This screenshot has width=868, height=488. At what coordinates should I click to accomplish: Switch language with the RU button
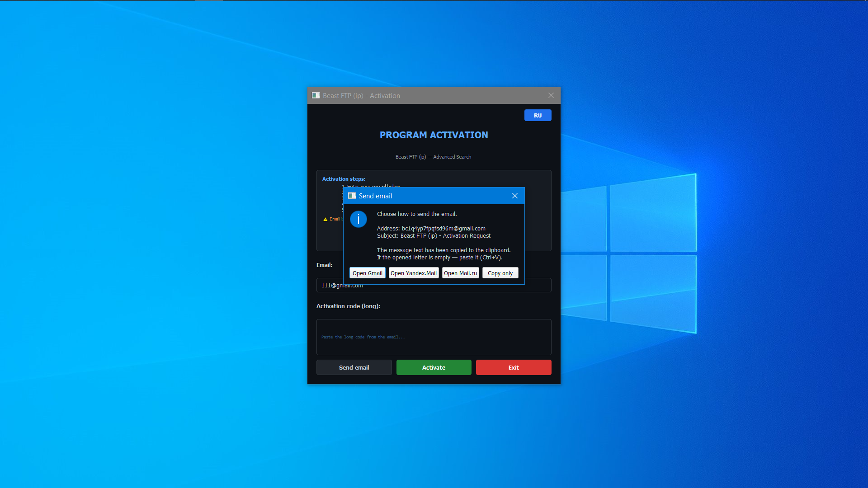538,115
